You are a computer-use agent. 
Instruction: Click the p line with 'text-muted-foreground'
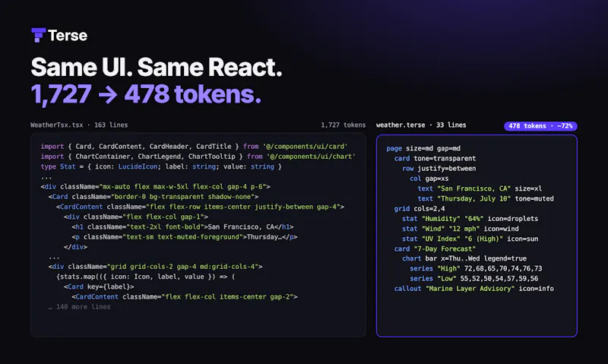(185, 237)
